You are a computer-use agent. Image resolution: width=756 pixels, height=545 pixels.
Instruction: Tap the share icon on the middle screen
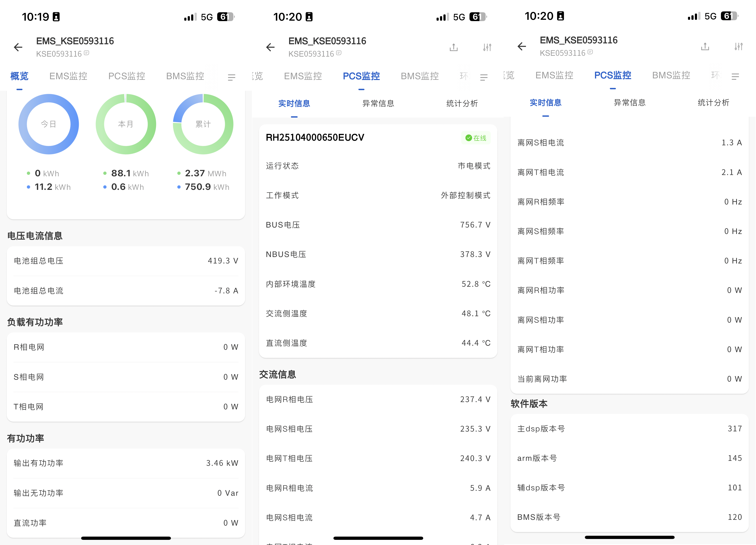pyautogui.click(x=453, y=47)
